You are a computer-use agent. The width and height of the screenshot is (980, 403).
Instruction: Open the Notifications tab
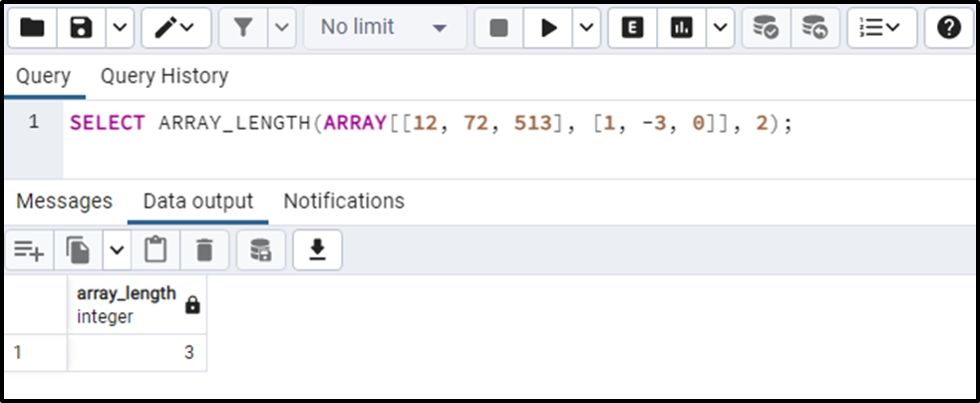(x=344, y=201)
